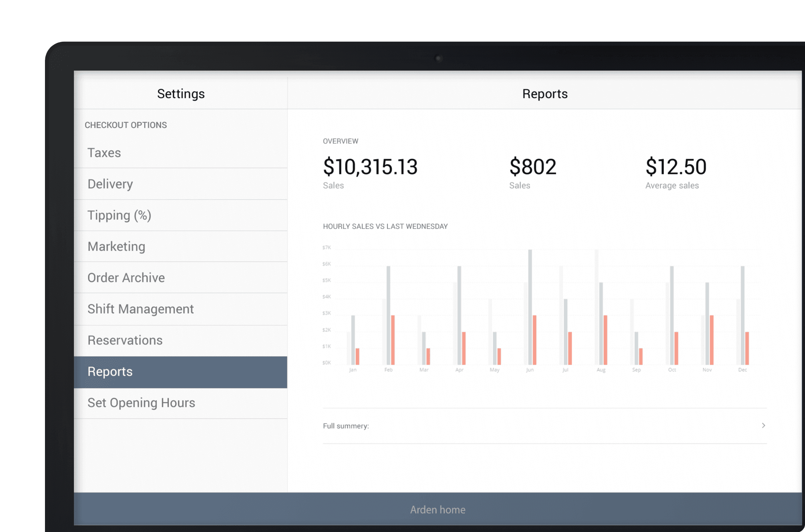Screen dimensions: 805x532
Task: Click the Jun red bar in chart
Action: (x=535, y=340)
